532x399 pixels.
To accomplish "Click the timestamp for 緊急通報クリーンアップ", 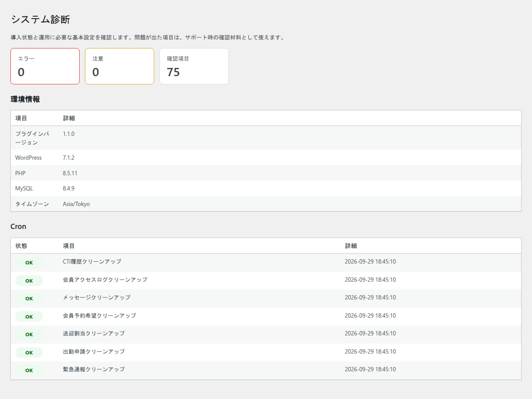I will click(x=370, y=370).
